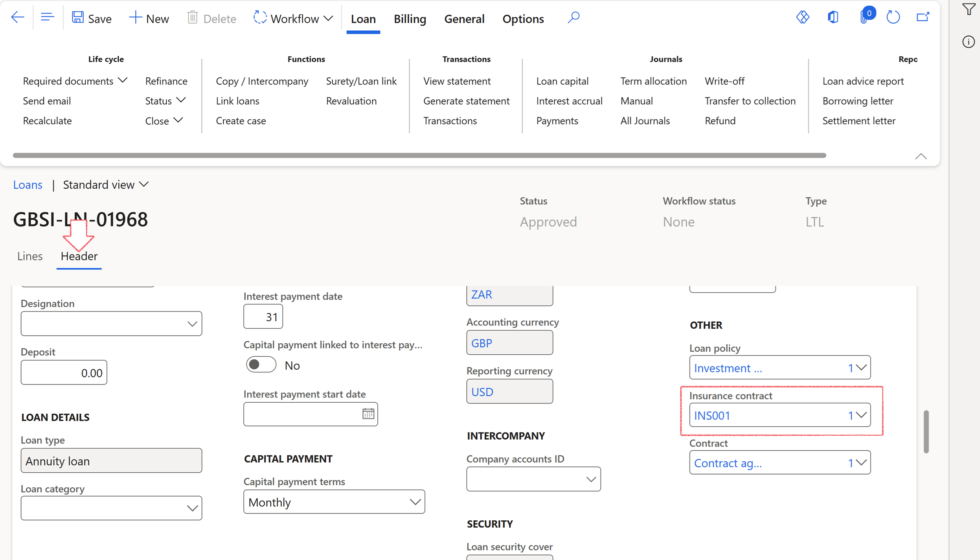The image size is (980, 560).
Task: Click the Power Apps diamond icon
Action: pos(803,17)
